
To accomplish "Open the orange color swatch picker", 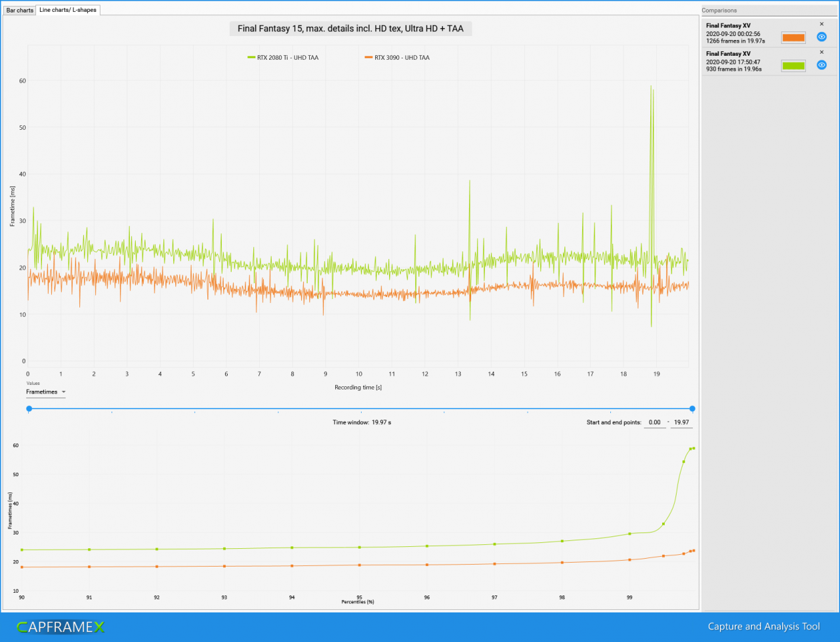I will (x=793, y=37).
